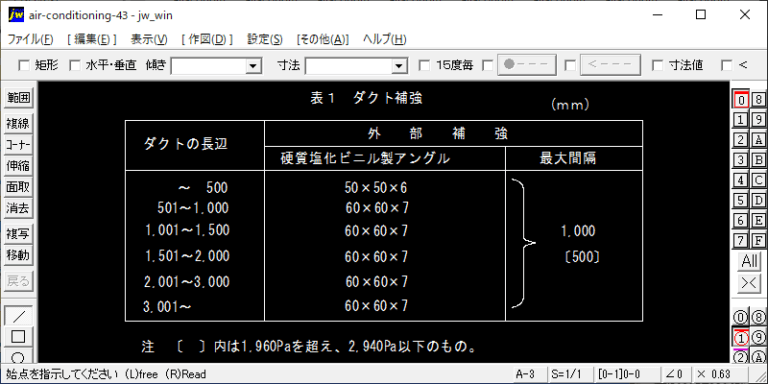Click the All layers button
The height and width of the screenshot is (384, 768).
749,261
